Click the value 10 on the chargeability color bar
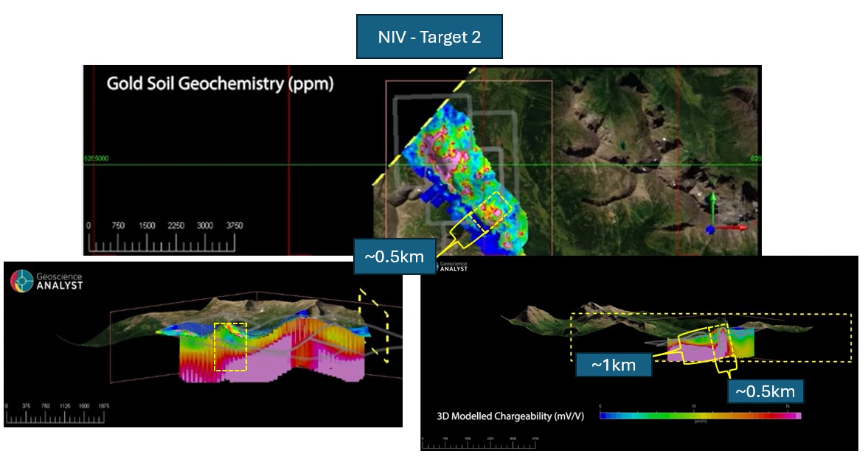Screen dimensions: 868x462 click(x=694, y=407)
